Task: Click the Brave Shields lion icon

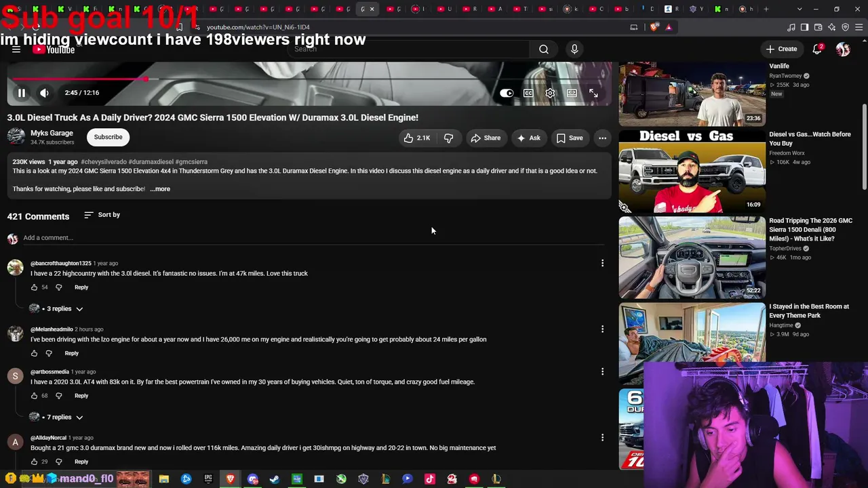Action: (654, 27)
